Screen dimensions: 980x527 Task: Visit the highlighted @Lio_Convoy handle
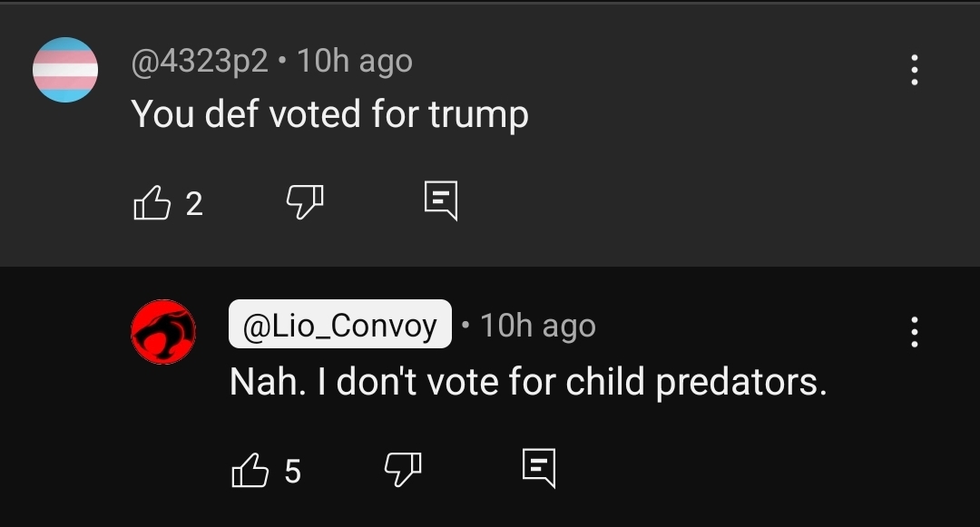pos(340,324)
